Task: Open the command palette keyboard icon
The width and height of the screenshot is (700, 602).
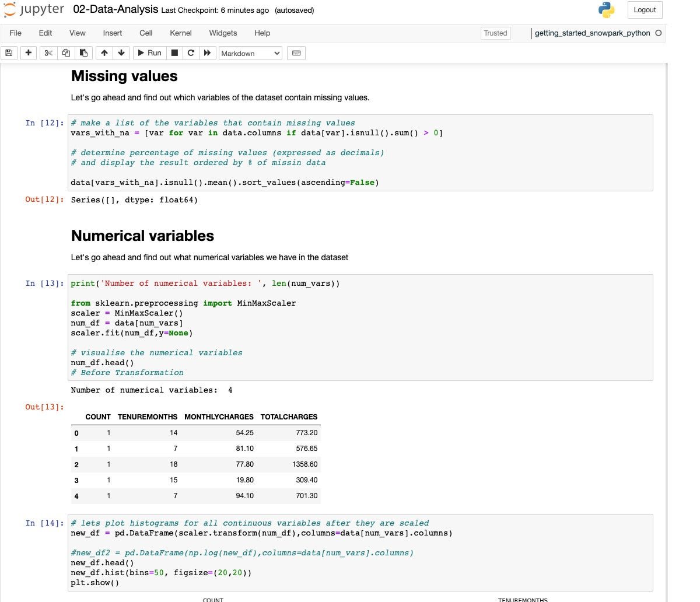Action: 296,53
